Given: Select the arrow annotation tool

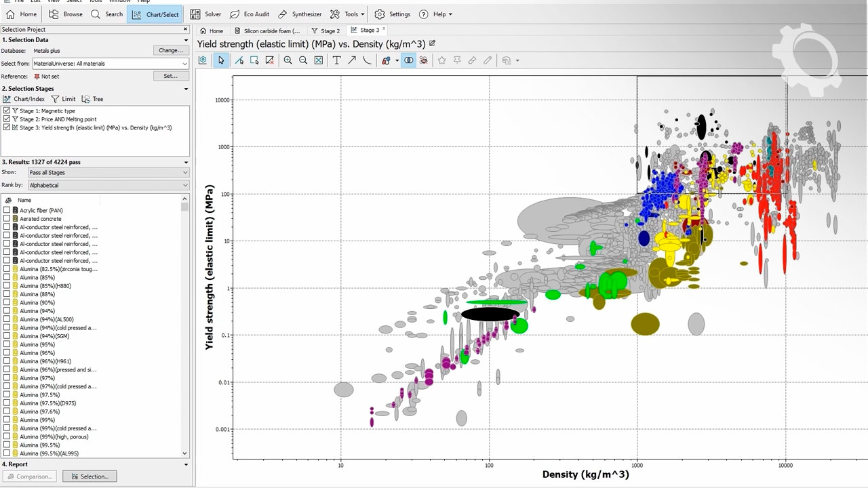Looking at the screenshot, I should click(352, 60).
